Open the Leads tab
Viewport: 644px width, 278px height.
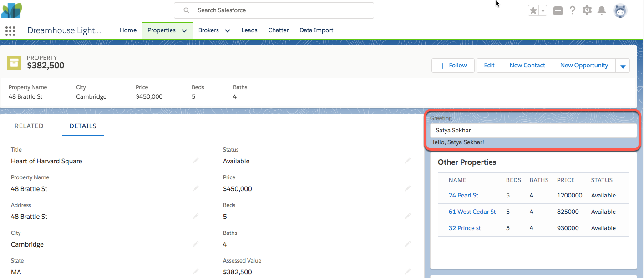point(249,30)
